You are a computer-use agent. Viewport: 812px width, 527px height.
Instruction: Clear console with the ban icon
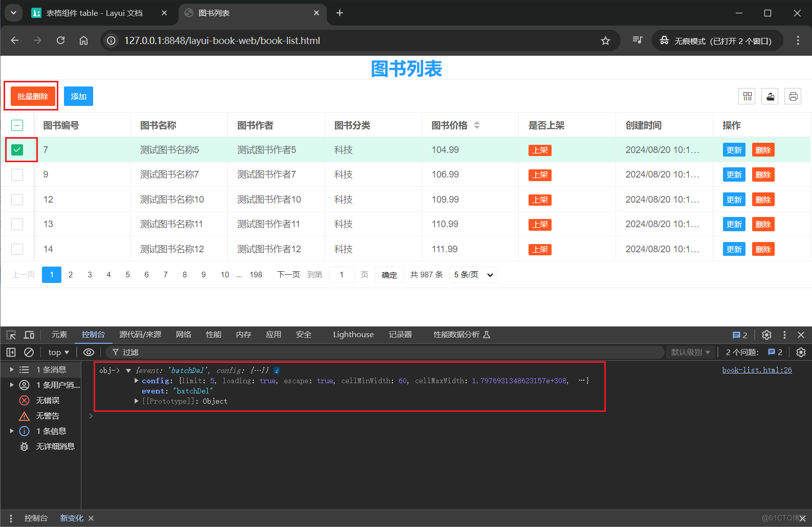point(29,352)
